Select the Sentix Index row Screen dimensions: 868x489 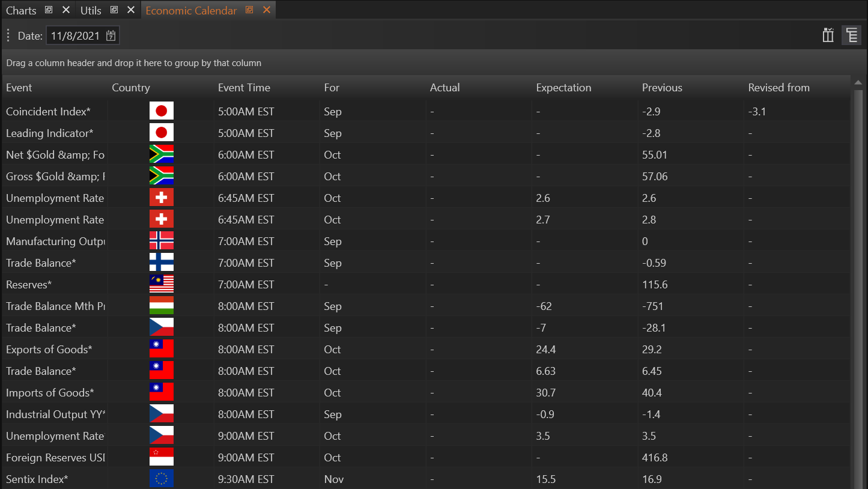click(37, 479)
